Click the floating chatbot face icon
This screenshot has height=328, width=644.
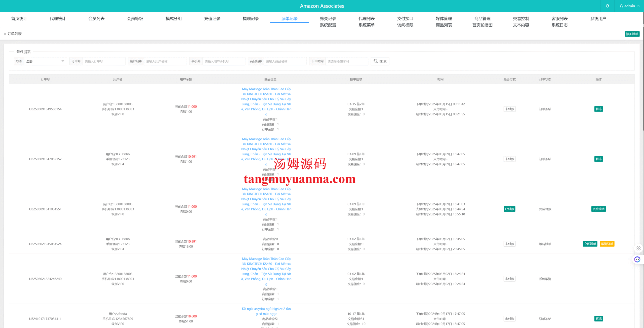(637, 259)
